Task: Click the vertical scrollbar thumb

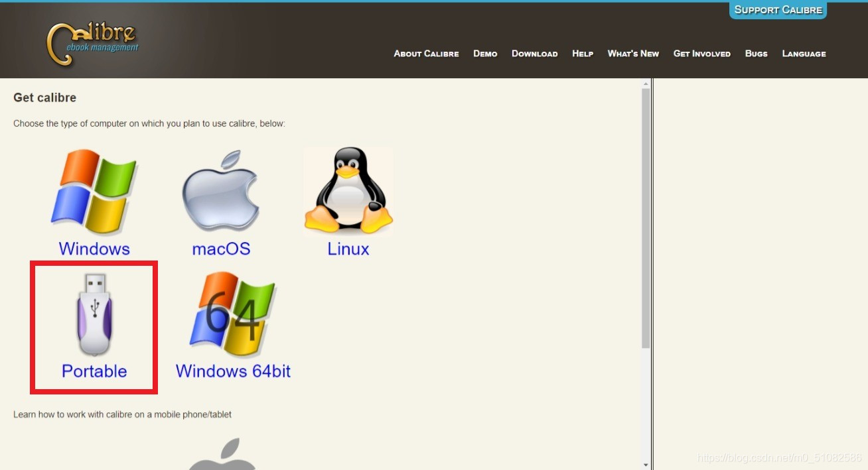Action: click(x=646, y=219)
